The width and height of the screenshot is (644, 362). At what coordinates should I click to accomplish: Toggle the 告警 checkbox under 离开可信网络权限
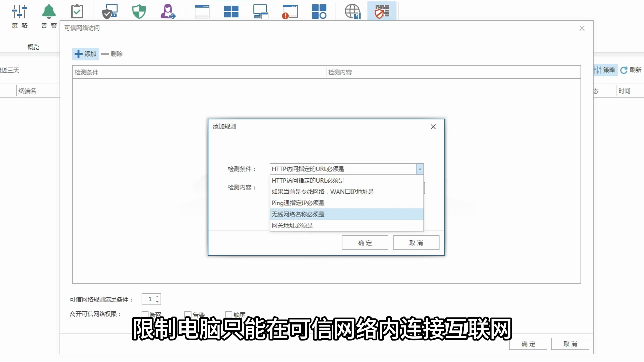tap(188, 314)
